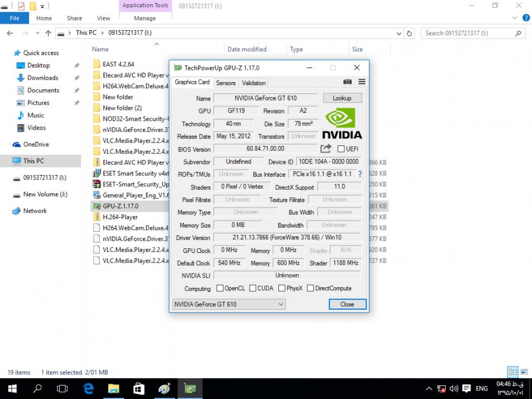Switch to details view icon

pos(512,372)
